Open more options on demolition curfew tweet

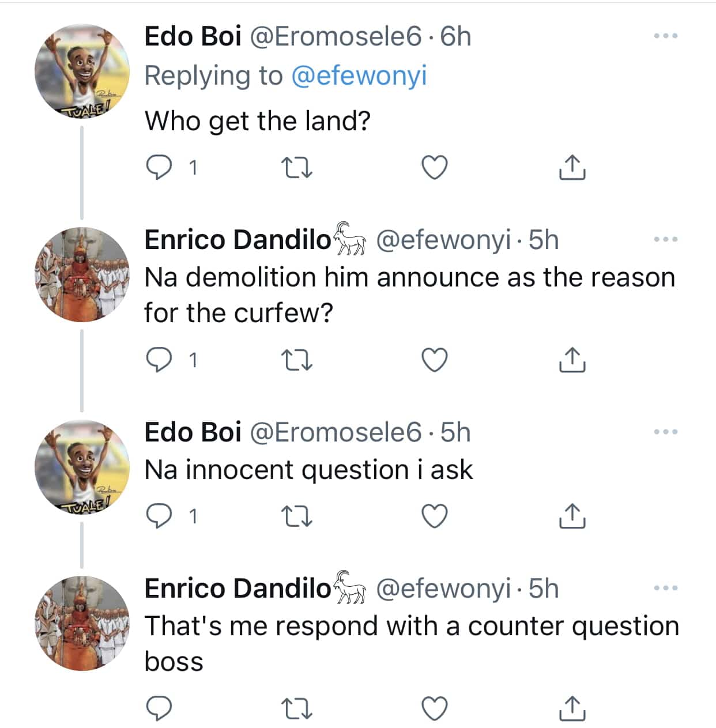click(666, 239)
